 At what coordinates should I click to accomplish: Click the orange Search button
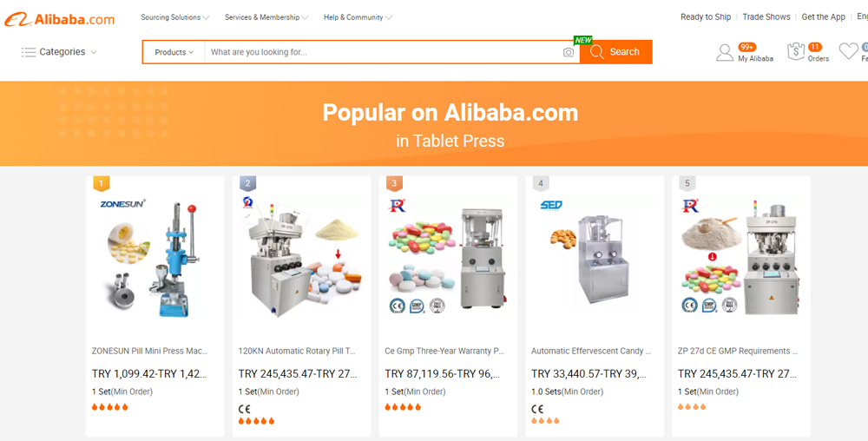pyautogui.click(x=616, y=52)
